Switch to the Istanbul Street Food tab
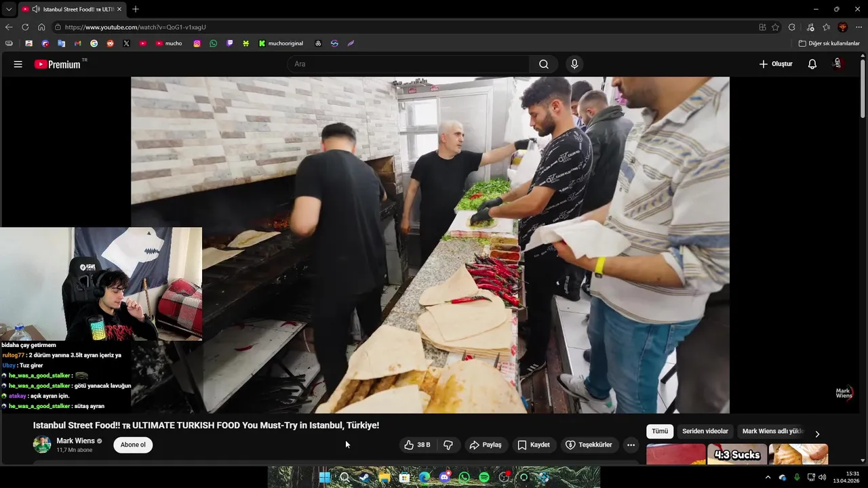Viewport: 868px width, 488px height. click(x=72, y=9)
